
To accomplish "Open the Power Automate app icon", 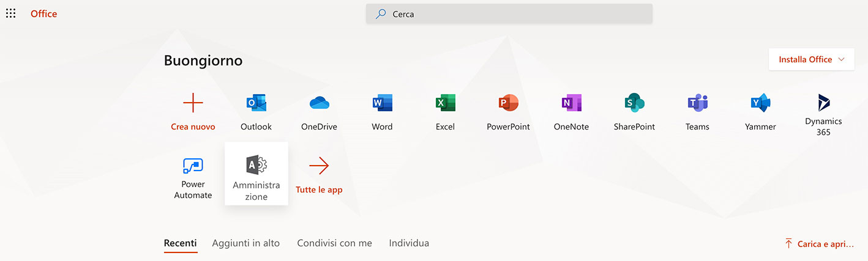I will pos(193,165).
